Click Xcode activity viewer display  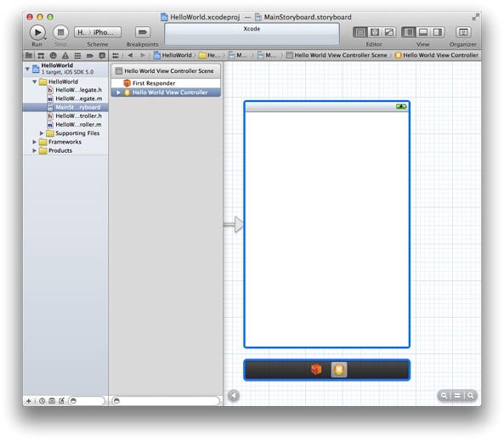point(252,34)
